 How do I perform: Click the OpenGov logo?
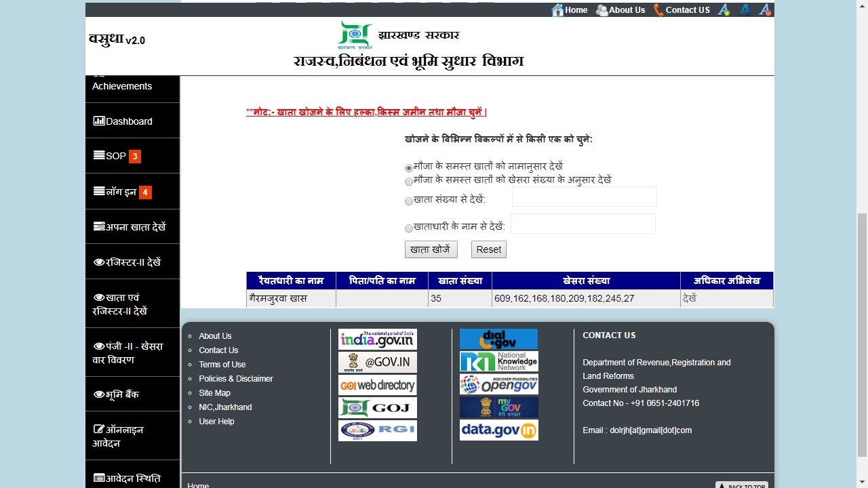click(x=498, y=384)
